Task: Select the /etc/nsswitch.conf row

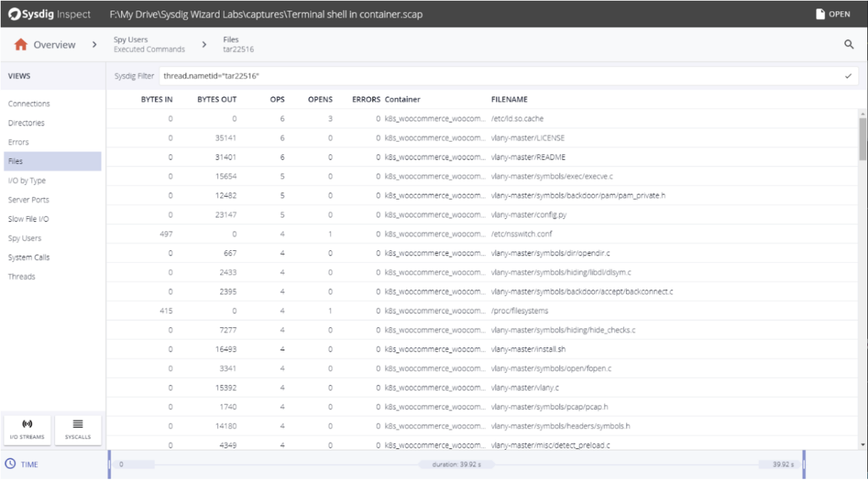Action: [x=481, y=234]
